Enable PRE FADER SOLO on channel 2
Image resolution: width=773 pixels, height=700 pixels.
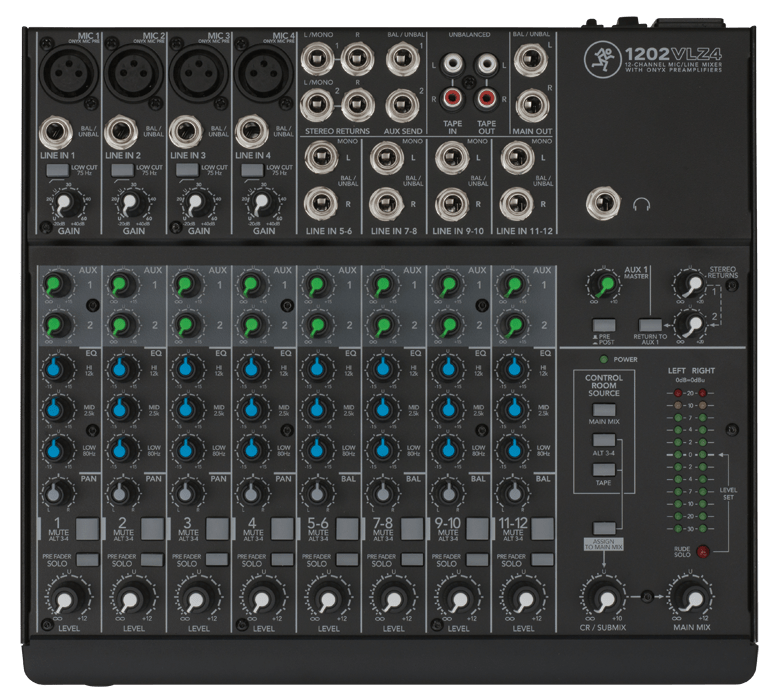[152, 559]
